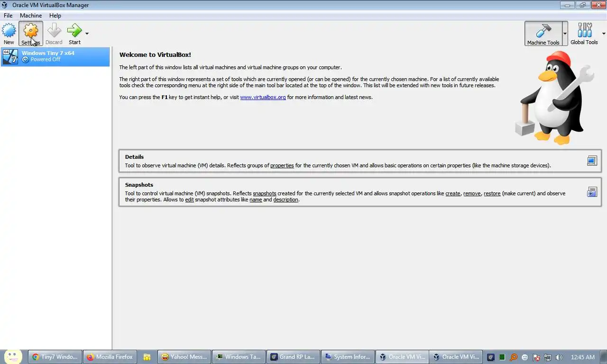Click the Details tool icon
607x364 pixels.
point(592,161)
